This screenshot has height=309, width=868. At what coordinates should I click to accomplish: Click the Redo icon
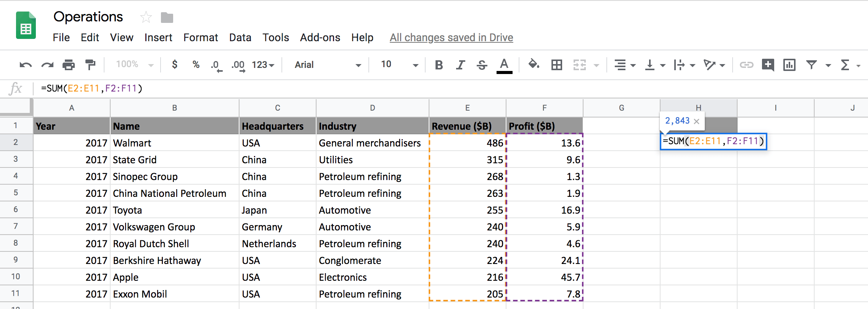click(x=47, y=65)
